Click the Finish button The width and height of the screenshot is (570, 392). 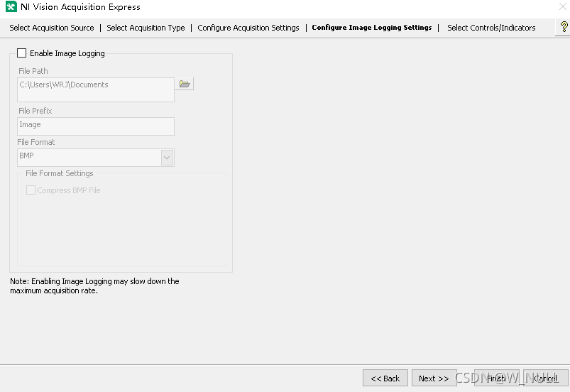click(497, 379)
